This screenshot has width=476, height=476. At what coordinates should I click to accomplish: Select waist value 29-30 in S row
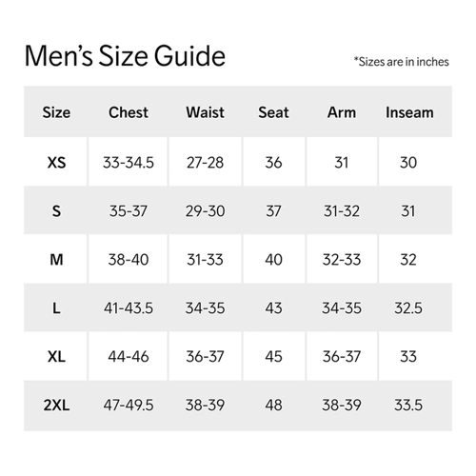(x=205, y=211)
